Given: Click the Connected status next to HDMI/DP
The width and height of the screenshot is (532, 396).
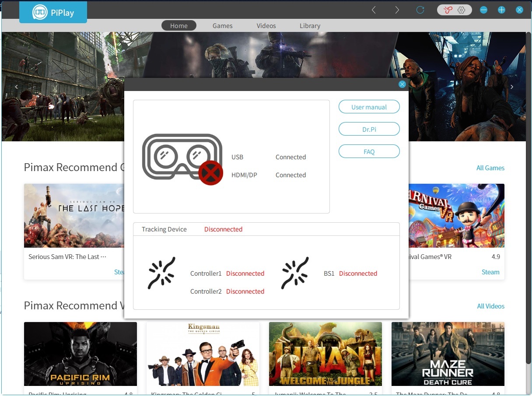Looking at the screenshot, I should (x=290, y=175).
